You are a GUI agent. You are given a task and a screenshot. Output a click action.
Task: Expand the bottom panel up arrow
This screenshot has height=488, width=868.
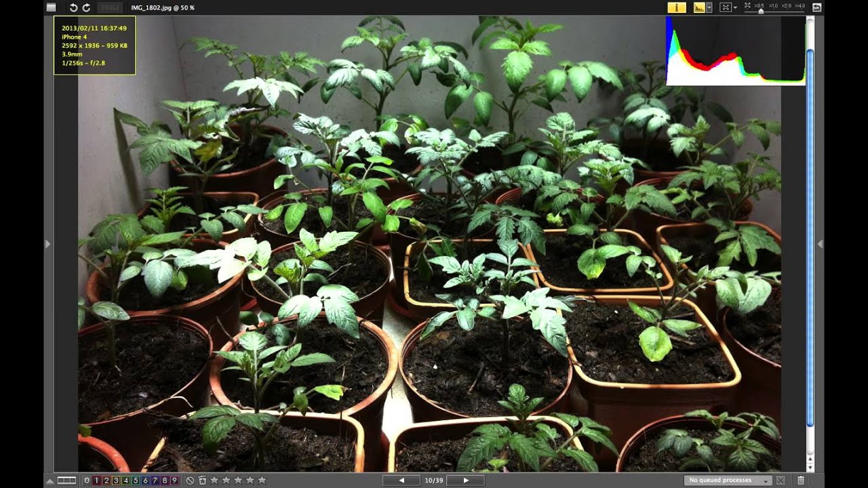(x=50, y=481)
